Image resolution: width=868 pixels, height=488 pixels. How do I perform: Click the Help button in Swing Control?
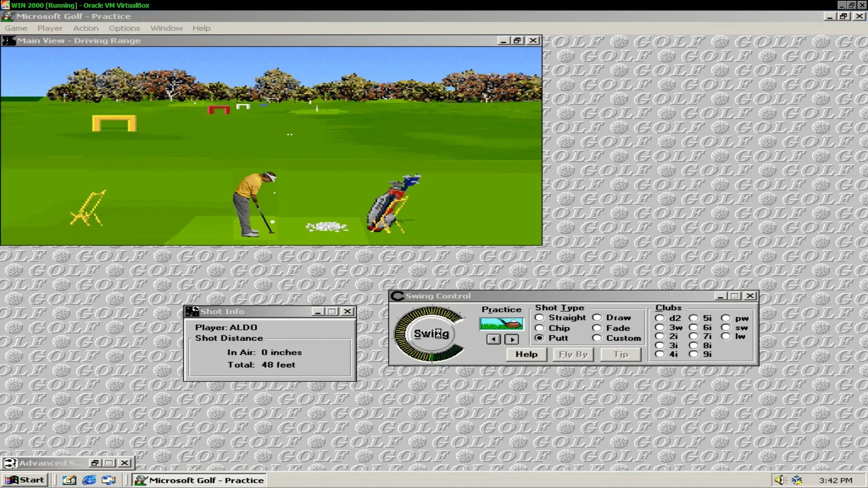tap(526, 354)
